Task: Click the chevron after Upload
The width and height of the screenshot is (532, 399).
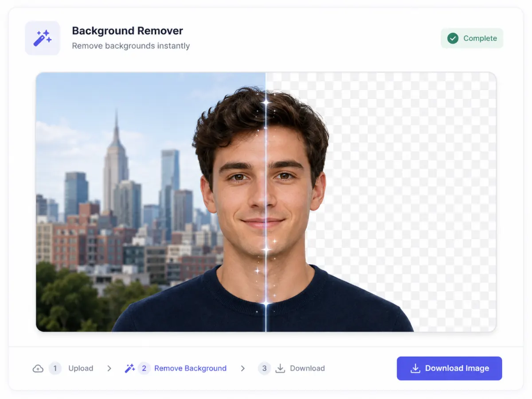Action: click(109, 368)
